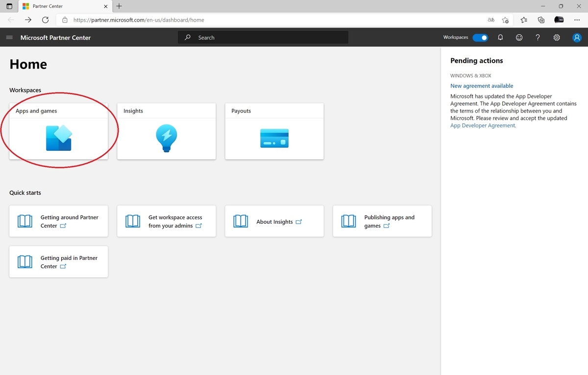Click the book icon beside Publishing apps
Screen dimensions: 588x375
pos(348,221)
